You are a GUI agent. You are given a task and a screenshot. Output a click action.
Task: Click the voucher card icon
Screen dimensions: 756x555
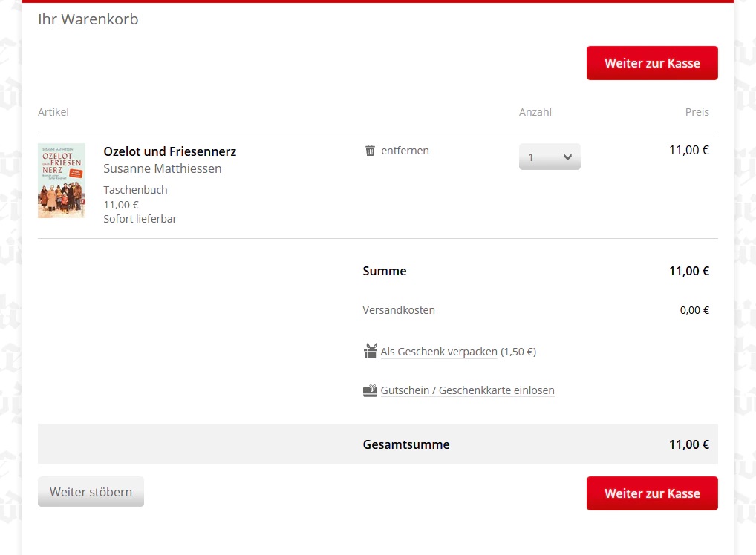click(x=370, y=390)
